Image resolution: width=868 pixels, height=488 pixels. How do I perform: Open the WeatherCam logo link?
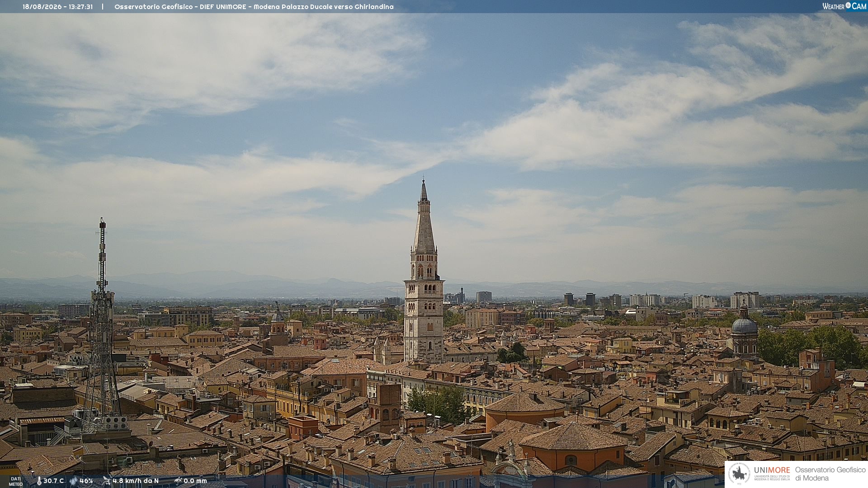[844, 6]
